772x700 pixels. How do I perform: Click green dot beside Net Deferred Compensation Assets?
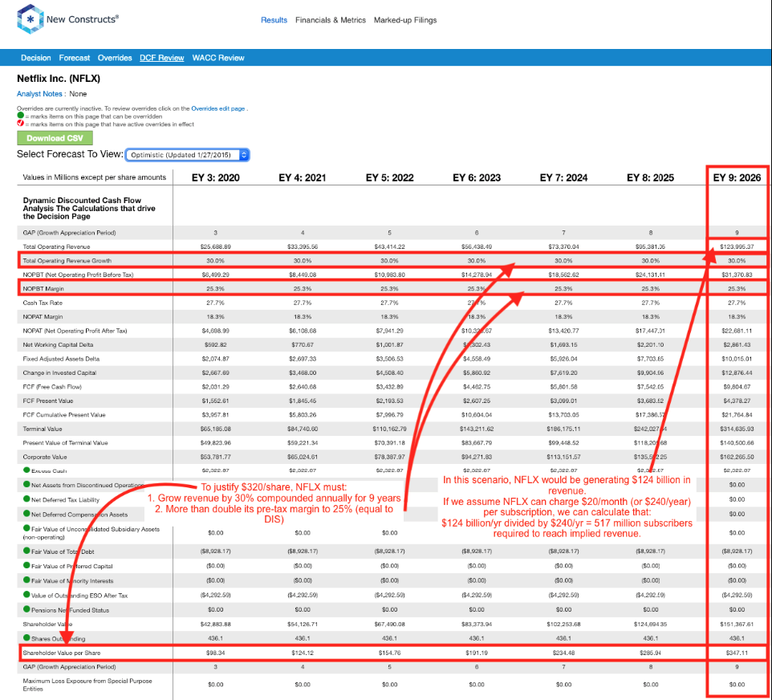(26, 513)
